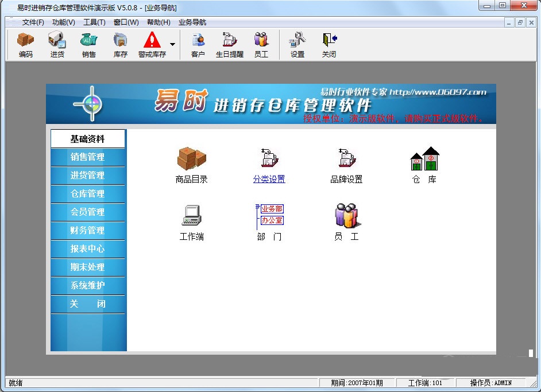Open the 客户 customer toolbar icon

point(198,44)
